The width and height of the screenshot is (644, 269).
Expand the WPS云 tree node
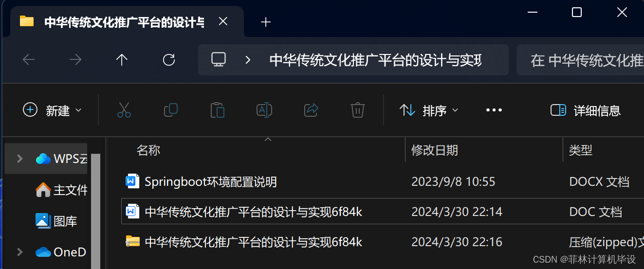[x=20, y=159]
